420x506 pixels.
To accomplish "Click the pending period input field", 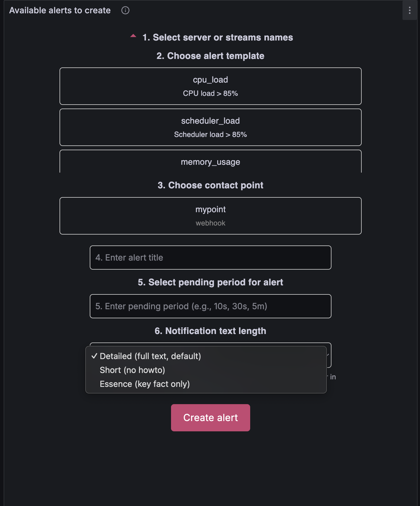I will [211, 306].
